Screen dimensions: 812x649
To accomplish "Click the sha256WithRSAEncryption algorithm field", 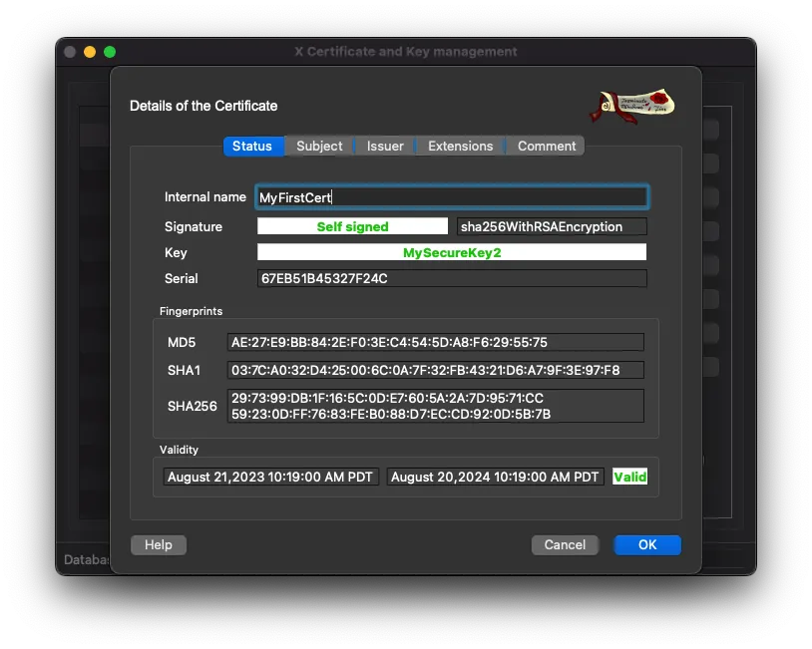I will [550, 226].
